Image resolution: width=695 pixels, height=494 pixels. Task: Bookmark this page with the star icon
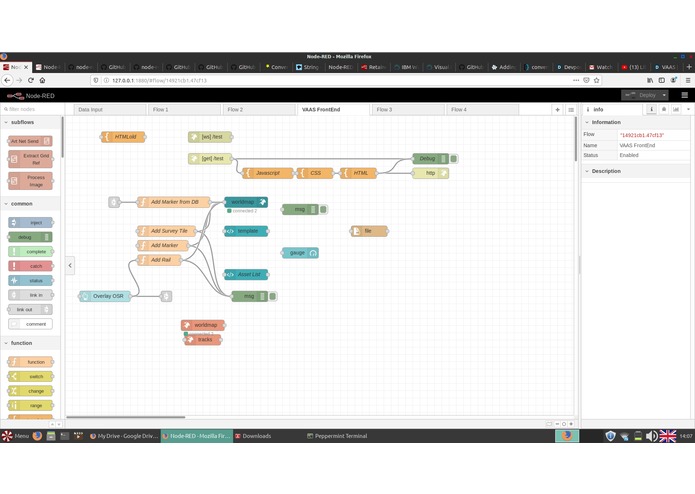[x=597, y=80]
